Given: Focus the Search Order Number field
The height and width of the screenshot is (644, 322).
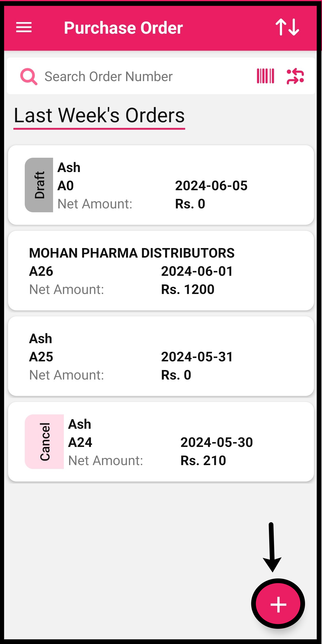Looking at the screenshot, I should click(143, 77).
